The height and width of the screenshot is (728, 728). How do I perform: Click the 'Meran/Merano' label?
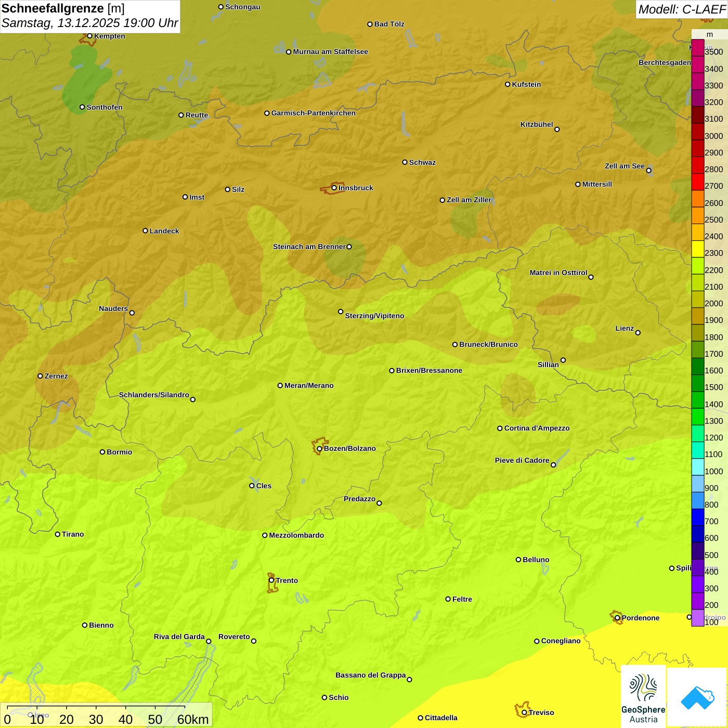coord(309,385)
